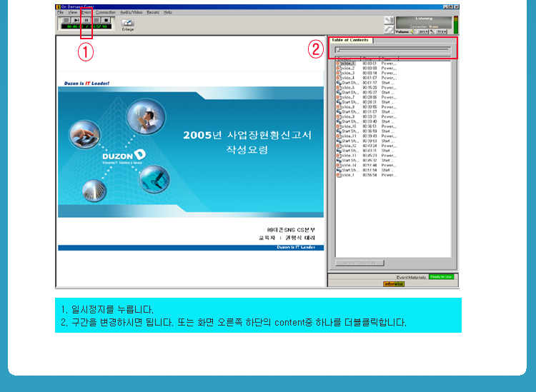Minimize the On Demand Event window
The width and height of the screenshot is (536, 392).
(x=446, y=7)
